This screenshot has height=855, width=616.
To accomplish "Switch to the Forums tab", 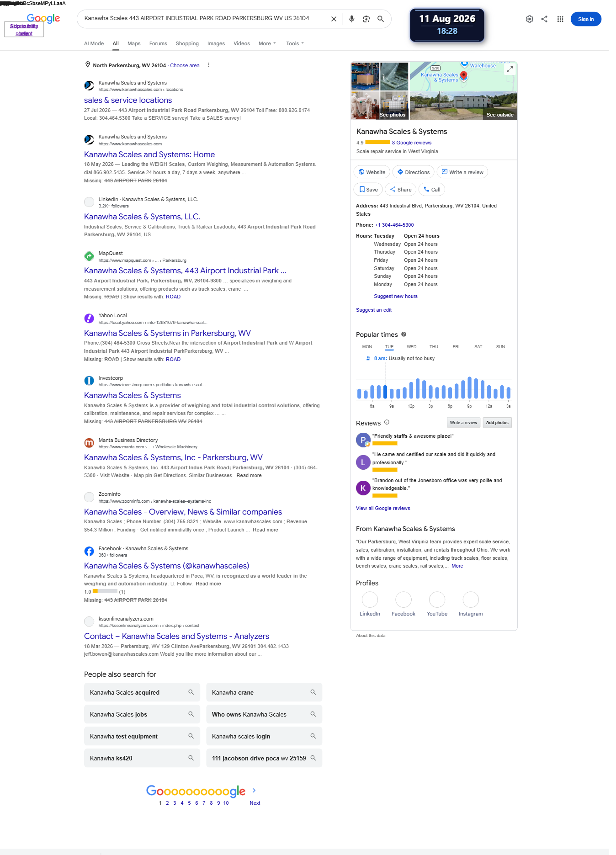I will tap(158, 43).
